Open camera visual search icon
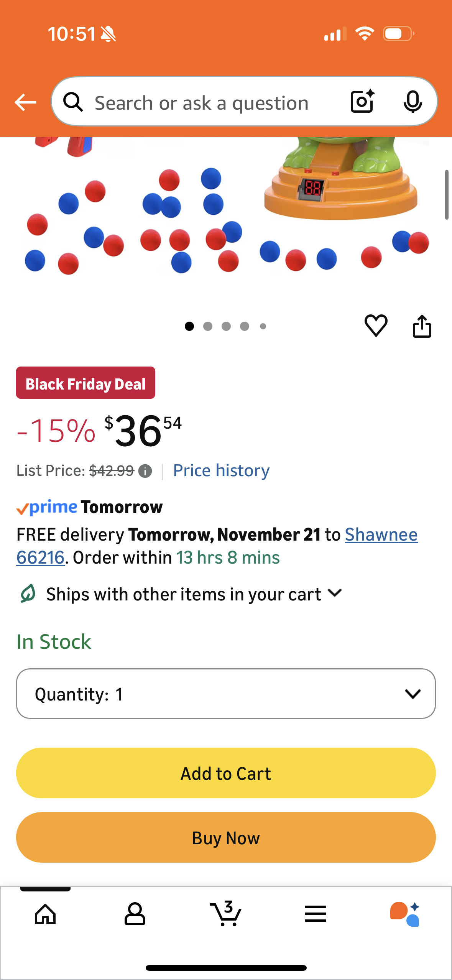 tap(362, 102)
